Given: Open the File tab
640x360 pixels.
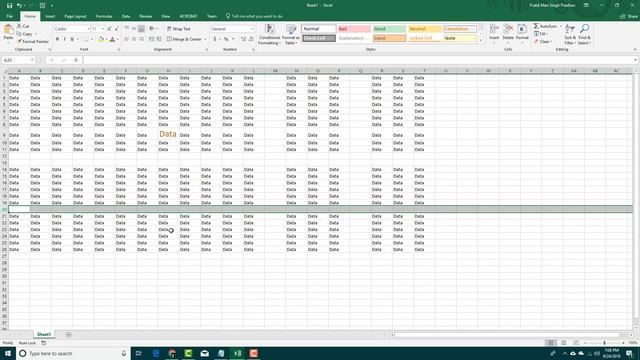Looking at the screenshot, I should (x=9, y=16).
